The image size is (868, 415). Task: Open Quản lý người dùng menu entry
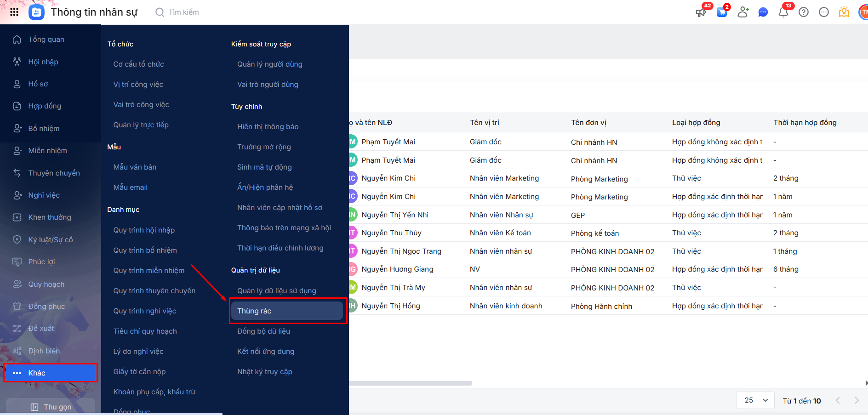pyautogui.click(x=269, y=64)
